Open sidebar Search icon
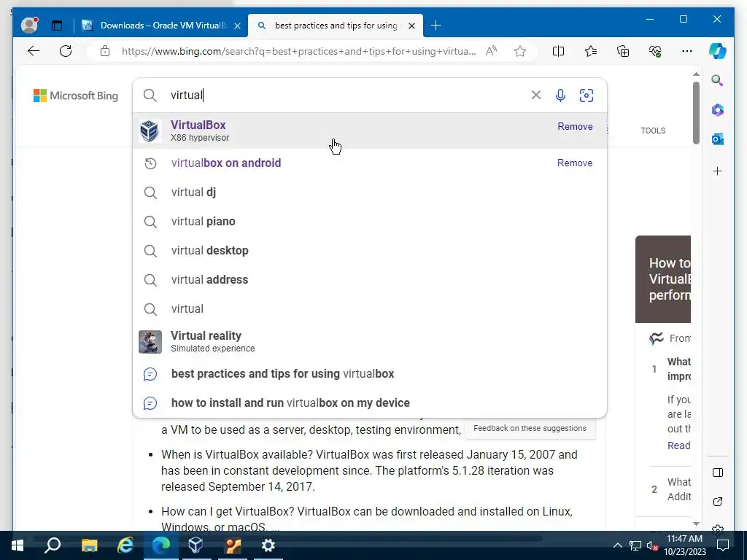Image resolution: width=747 pixels, height=560 pixels. pos(718,80)
